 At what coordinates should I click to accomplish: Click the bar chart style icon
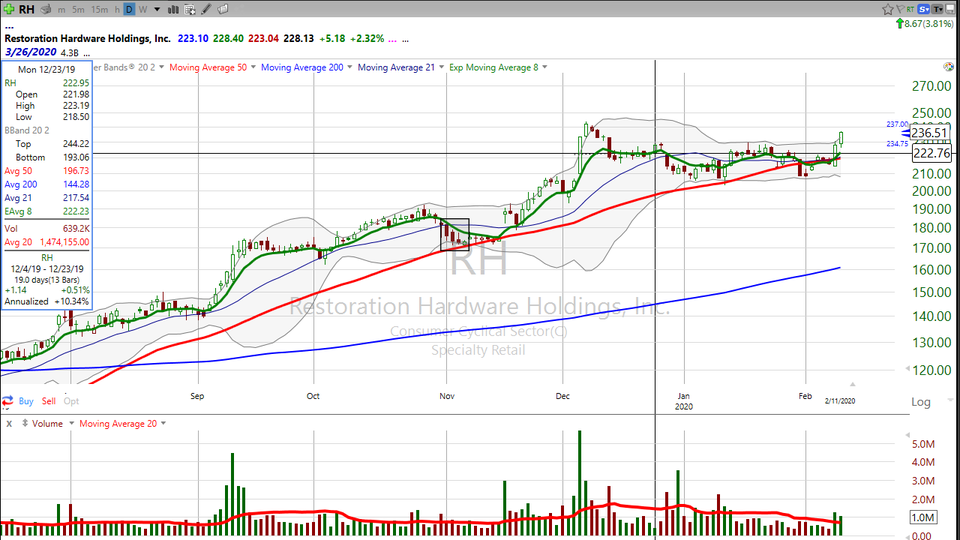(173, 10)
